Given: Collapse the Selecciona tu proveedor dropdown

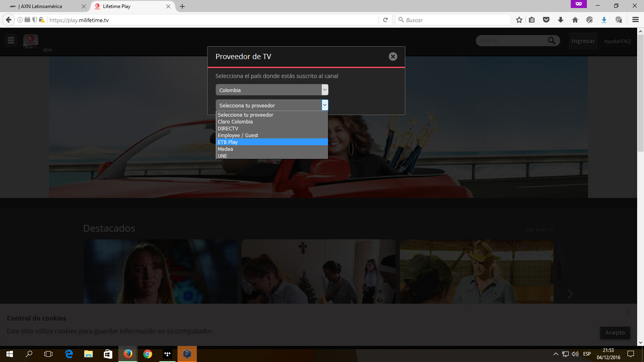Looking at the screenshot, I should [x=272, y=105].
